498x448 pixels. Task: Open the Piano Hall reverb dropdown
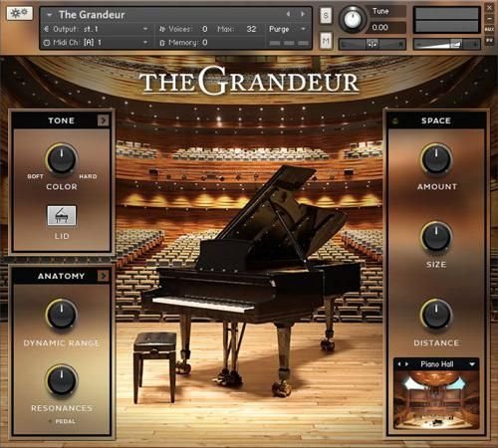click(472, 364)
